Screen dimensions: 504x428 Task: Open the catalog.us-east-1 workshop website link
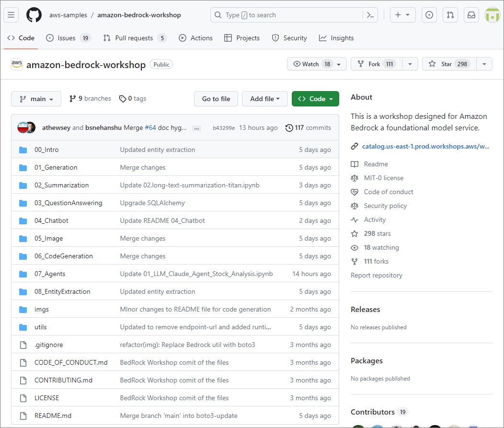click(x=425, y=146)
